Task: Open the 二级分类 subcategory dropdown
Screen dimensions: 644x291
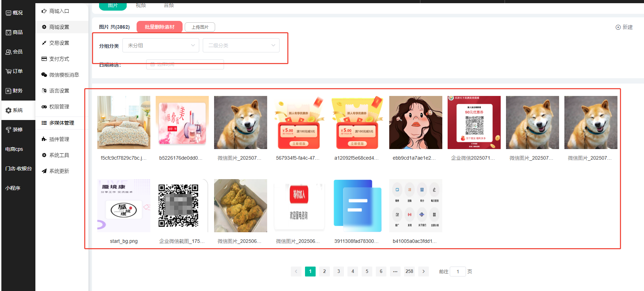Action: click(x=241, y=45)
